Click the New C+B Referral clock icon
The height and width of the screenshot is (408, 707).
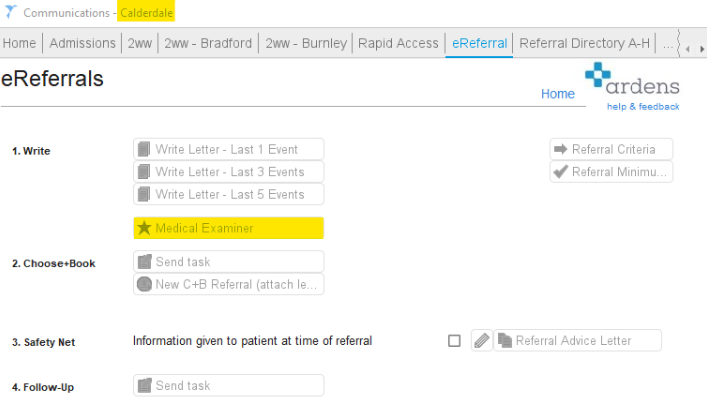(144, 284)
